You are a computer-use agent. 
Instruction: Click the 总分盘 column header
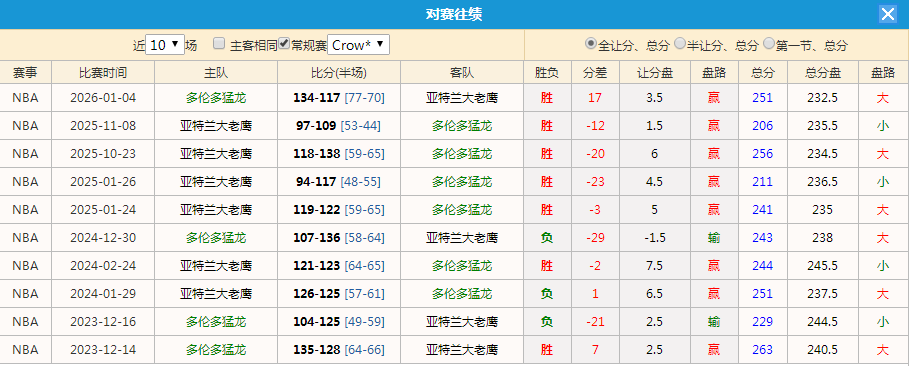pos(823,73)
